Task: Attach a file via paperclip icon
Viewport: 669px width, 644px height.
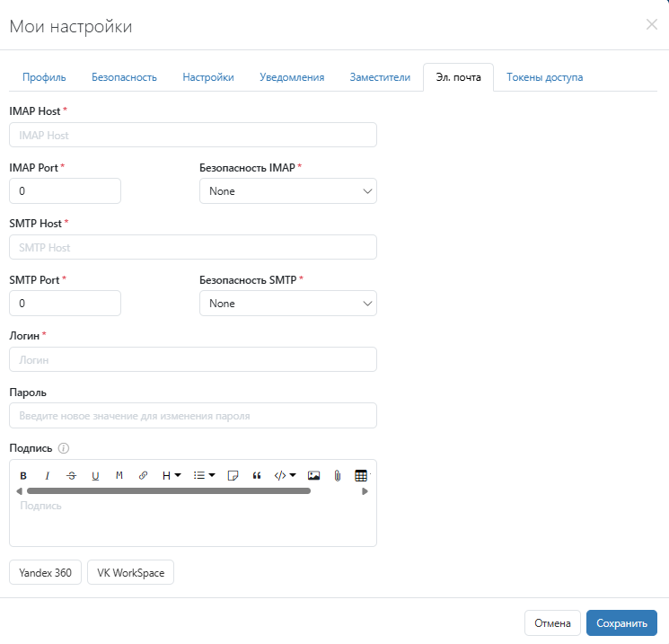Action: [x=338, y=475]
